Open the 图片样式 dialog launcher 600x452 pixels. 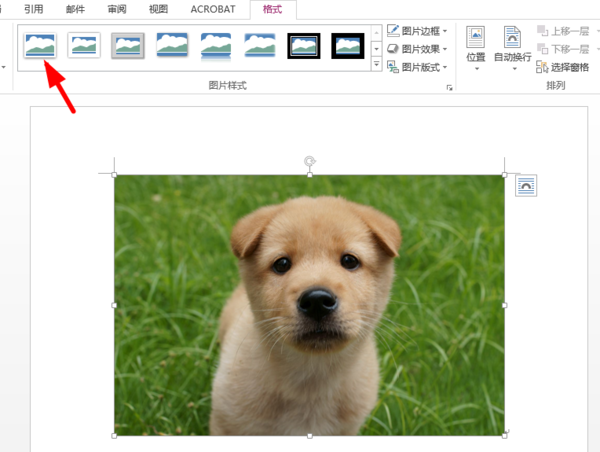[x=449, y=88]
